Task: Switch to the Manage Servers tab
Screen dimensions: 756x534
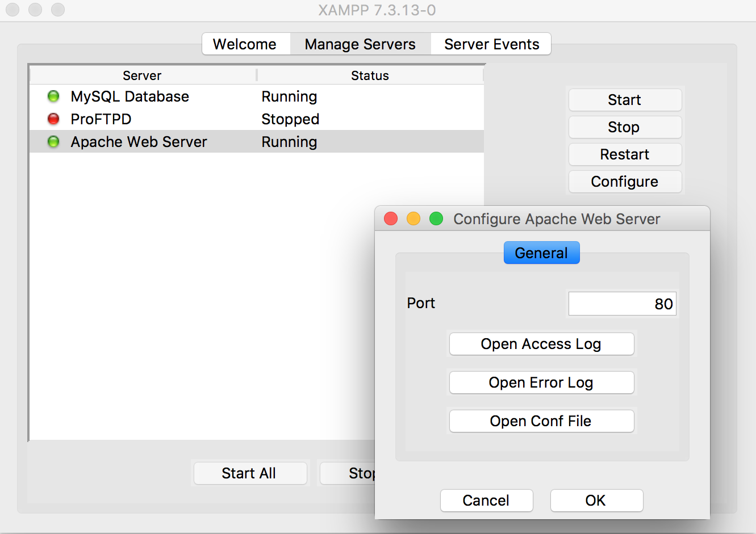Action: click(360, 44)
